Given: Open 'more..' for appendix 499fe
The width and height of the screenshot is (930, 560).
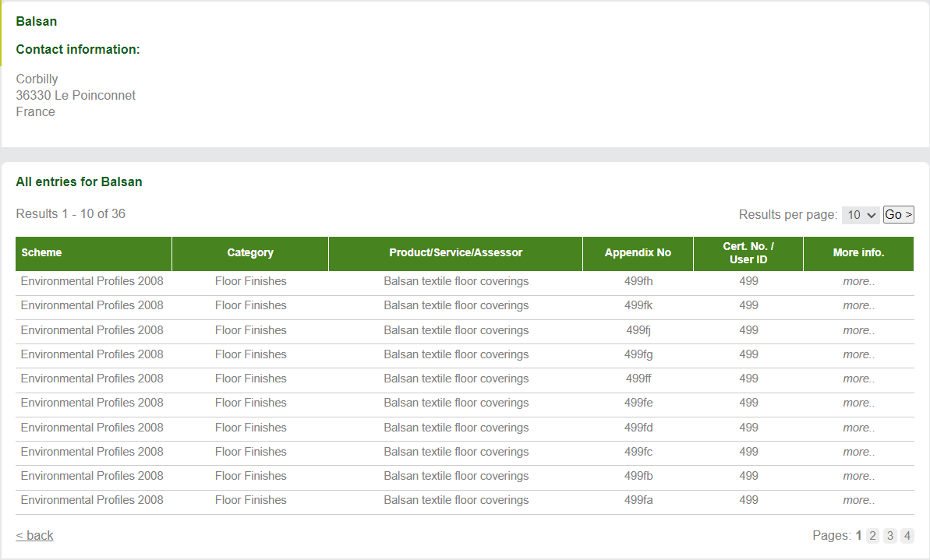Looking at the screenshot, I should tap(858, 403).
